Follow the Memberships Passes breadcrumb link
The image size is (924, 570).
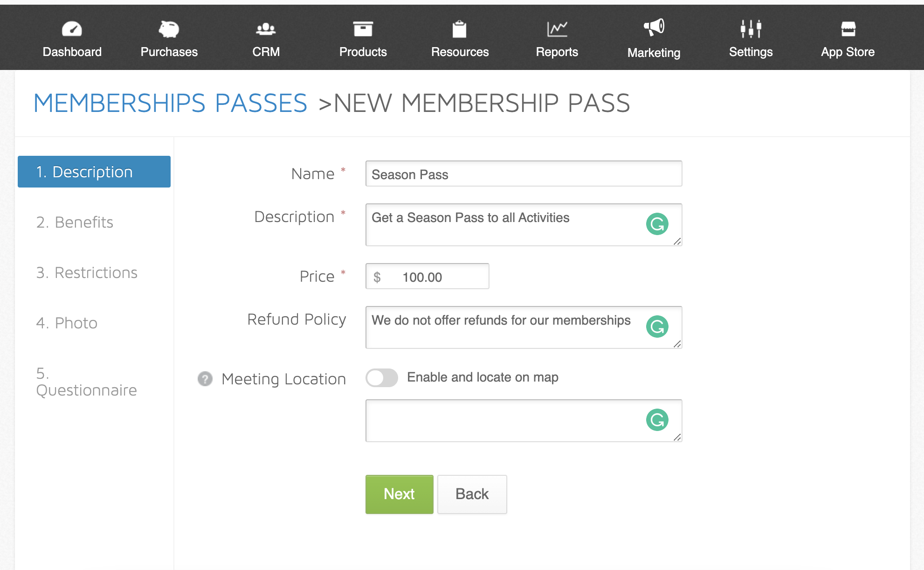[171, 103]
